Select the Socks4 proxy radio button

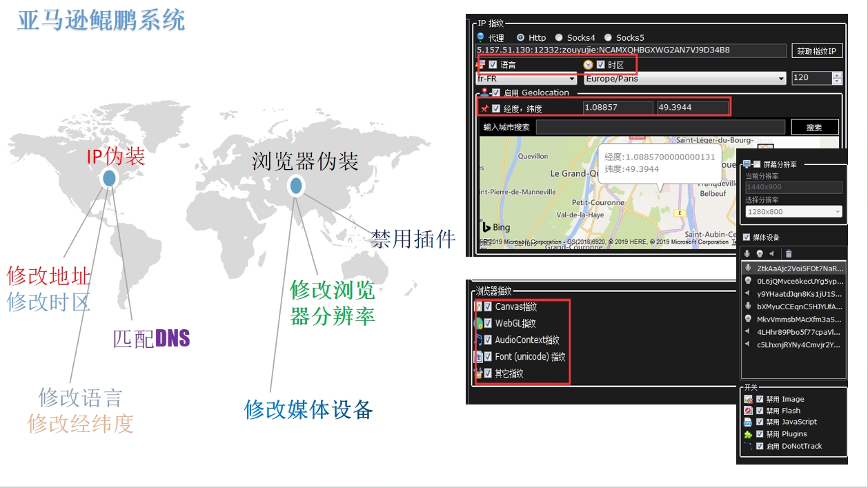560,37
